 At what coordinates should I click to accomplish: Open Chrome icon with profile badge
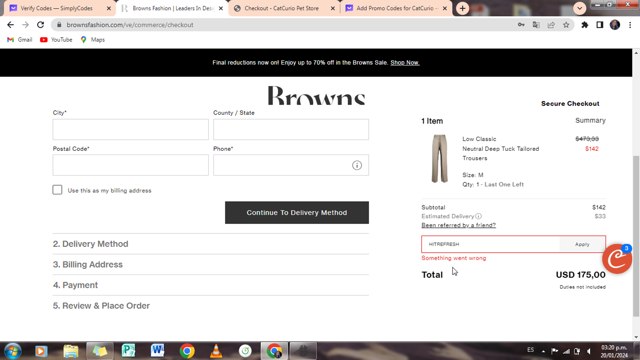274,351
